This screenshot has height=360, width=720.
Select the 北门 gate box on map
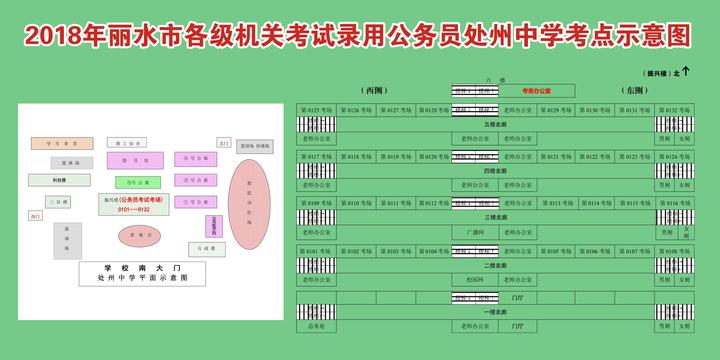point(224,143)
